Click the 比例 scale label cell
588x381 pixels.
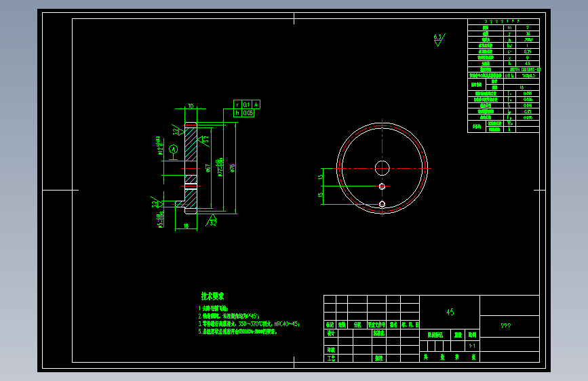[x=472, y=335]
